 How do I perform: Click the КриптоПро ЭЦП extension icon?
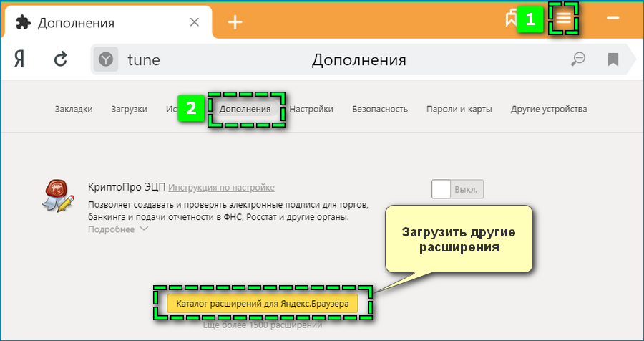(58, 196)
